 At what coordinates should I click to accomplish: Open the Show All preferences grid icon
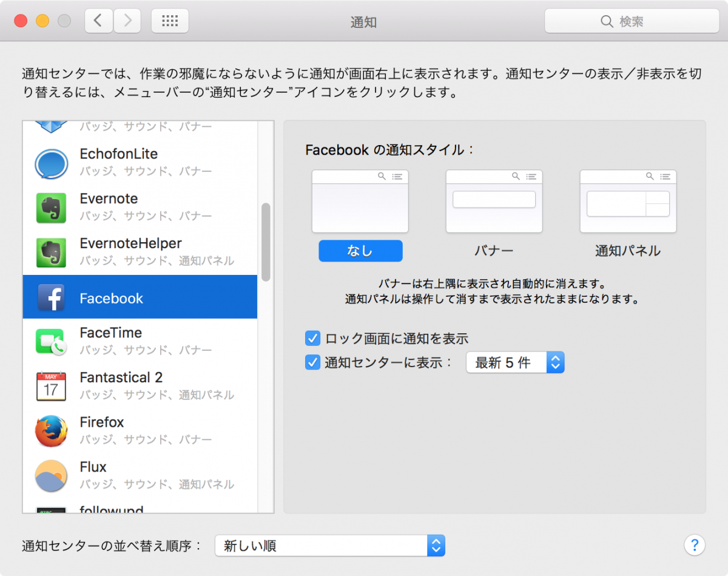click(x=170, y=20)
